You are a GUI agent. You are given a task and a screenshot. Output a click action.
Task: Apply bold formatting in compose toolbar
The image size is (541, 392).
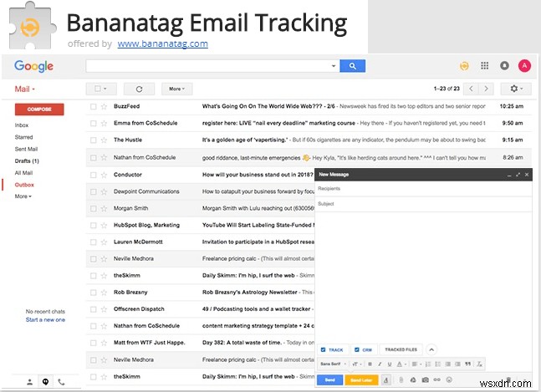tap(370, 364)
